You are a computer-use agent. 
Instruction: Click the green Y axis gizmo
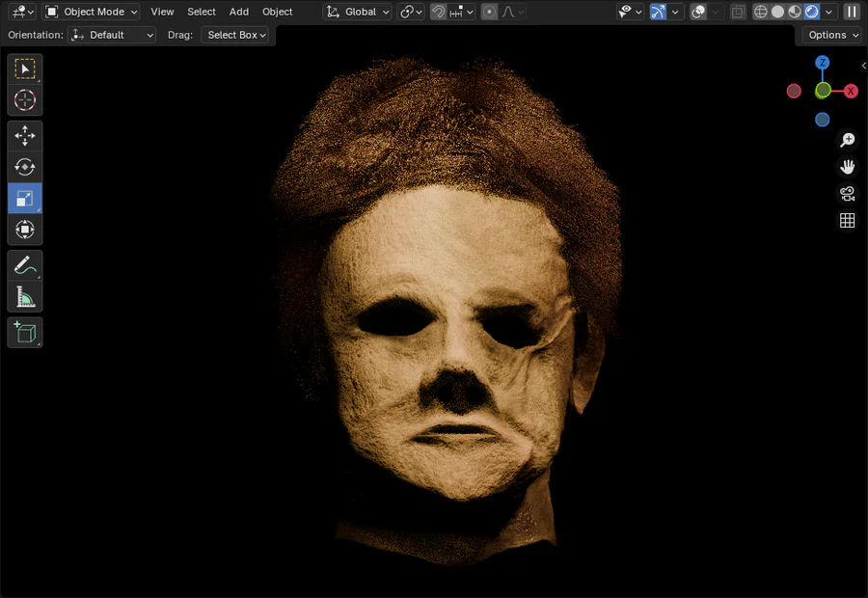pos(823,91)
